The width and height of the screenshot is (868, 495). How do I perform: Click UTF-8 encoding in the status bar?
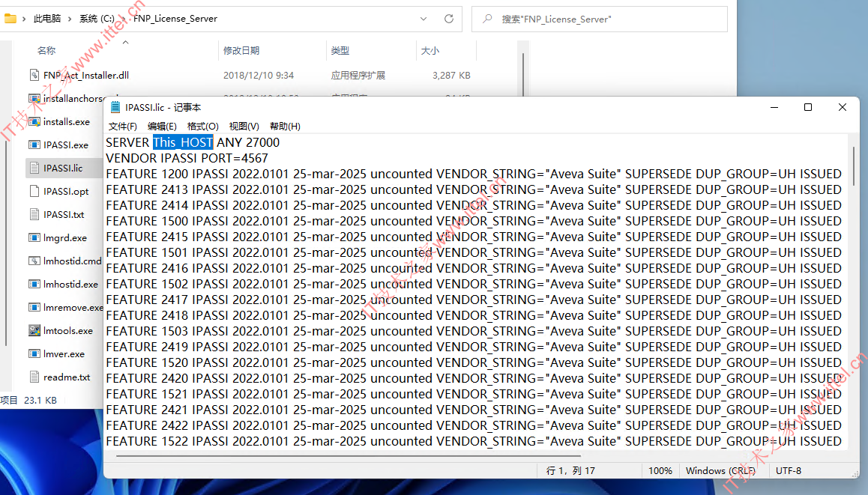pyautogui.click(x=789, y=471)
